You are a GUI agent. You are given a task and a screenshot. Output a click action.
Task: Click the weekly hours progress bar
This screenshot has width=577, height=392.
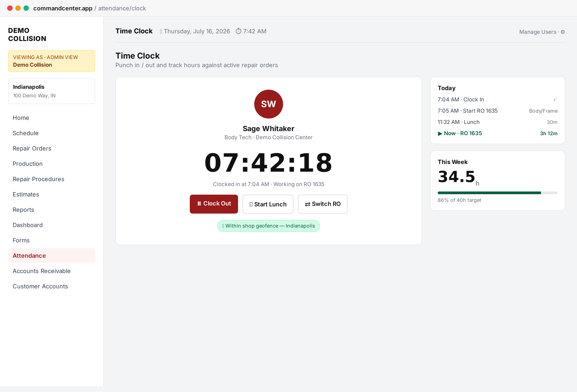[497, 193]
